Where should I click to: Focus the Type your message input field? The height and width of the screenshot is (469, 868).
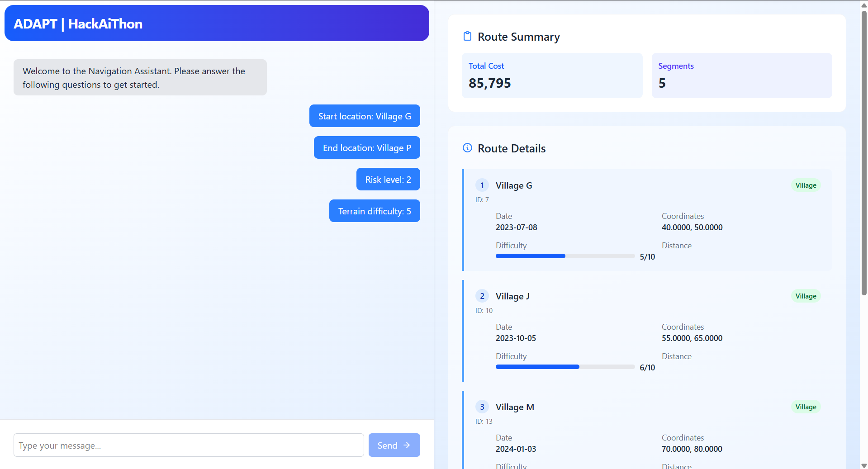(x=189, y=445)
